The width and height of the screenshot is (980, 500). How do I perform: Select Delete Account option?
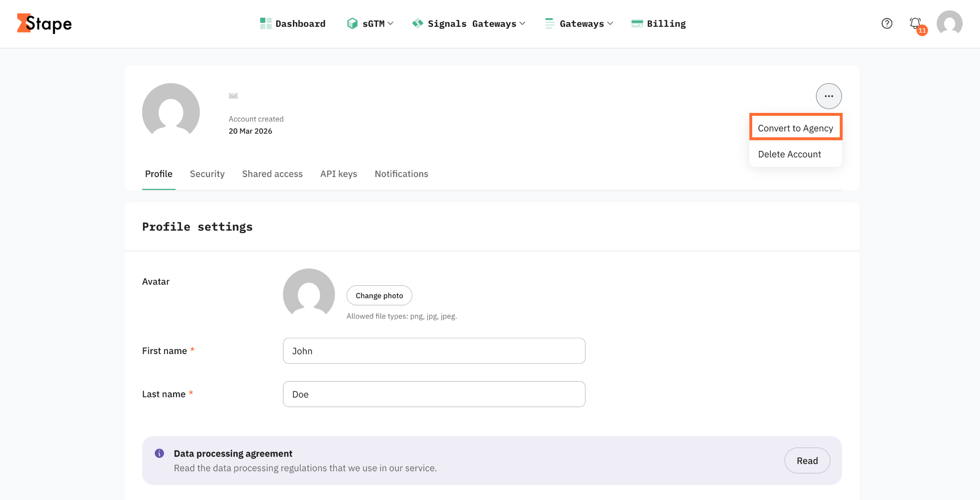point(795,154)
